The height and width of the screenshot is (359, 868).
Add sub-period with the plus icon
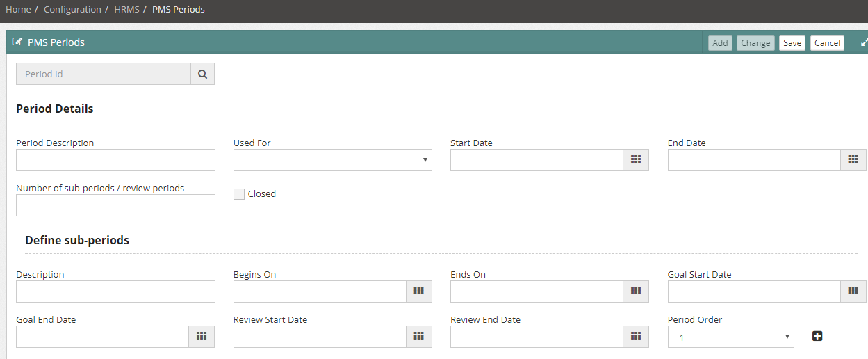tap(817, 336)
